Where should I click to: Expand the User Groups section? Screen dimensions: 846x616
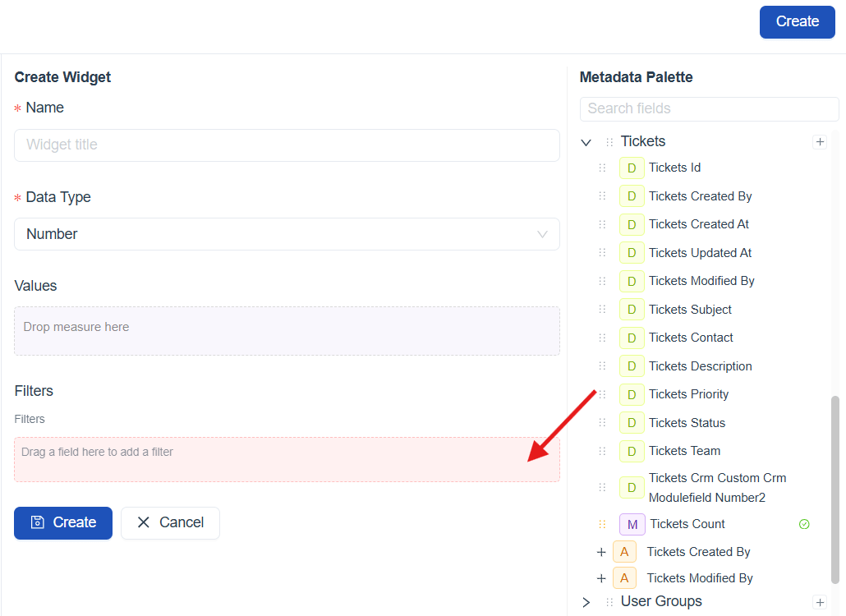586,602
